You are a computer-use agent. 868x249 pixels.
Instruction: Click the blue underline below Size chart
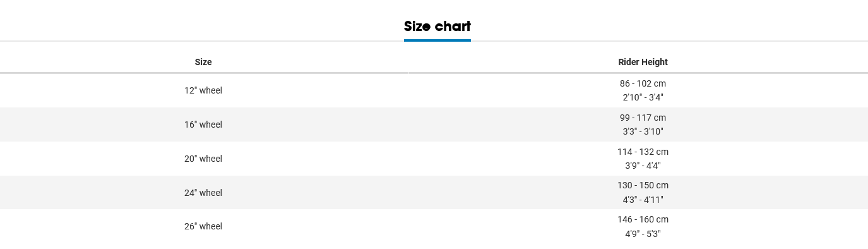coord(437,40)
